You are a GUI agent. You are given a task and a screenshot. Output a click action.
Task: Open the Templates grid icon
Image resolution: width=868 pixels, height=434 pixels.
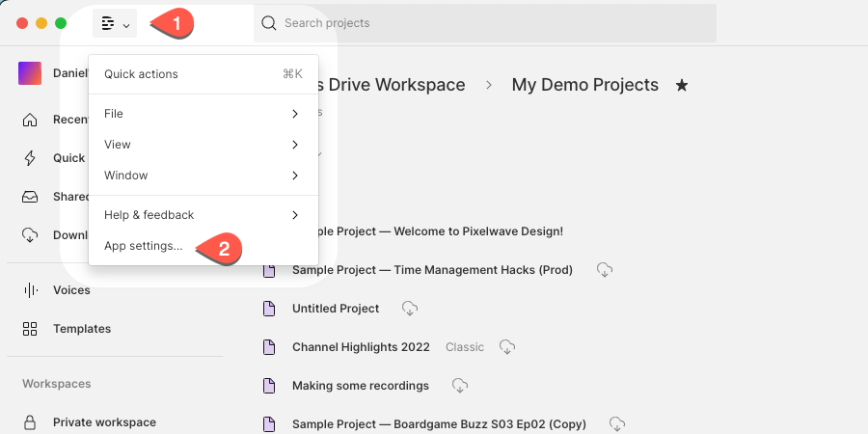(30, 329)
